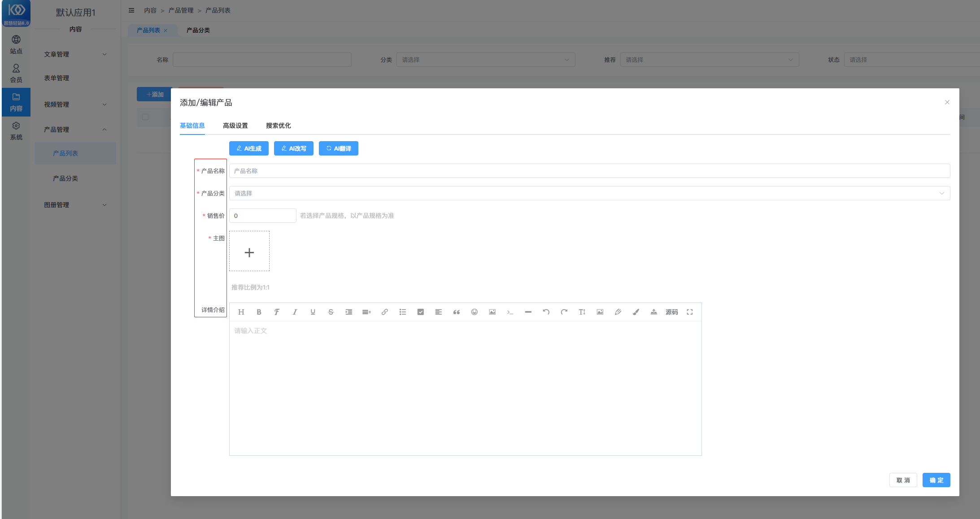Switch to the 高级设置 tab
980x519 pixels.
(x=235, y=125)
